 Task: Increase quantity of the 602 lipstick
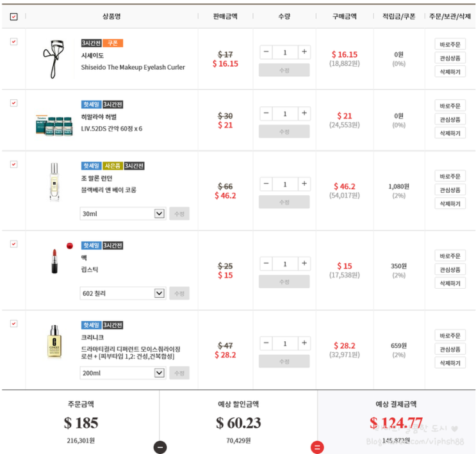pyautogui.click(x=304, y=263)
